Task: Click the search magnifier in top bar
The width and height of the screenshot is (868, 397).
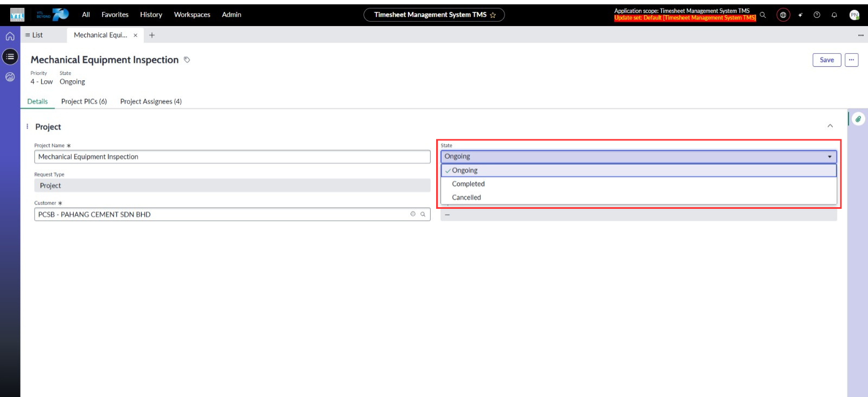Action: pos(763,15)
